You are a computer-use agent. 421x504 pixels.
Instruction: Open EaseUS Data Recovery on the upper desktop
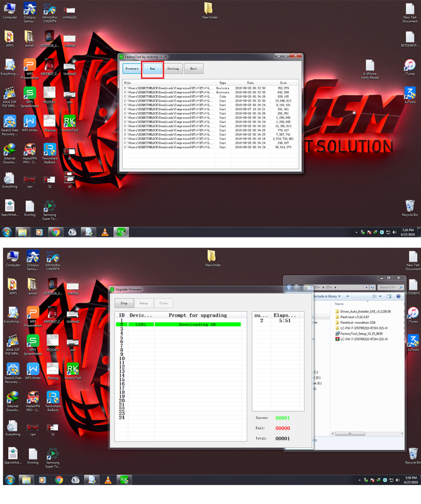pos(9,125)
